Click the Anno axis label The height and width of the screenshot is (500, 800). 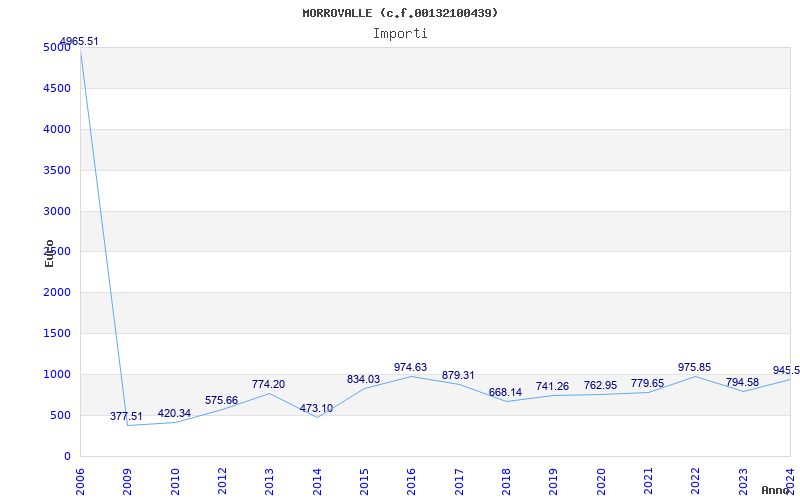776,490
